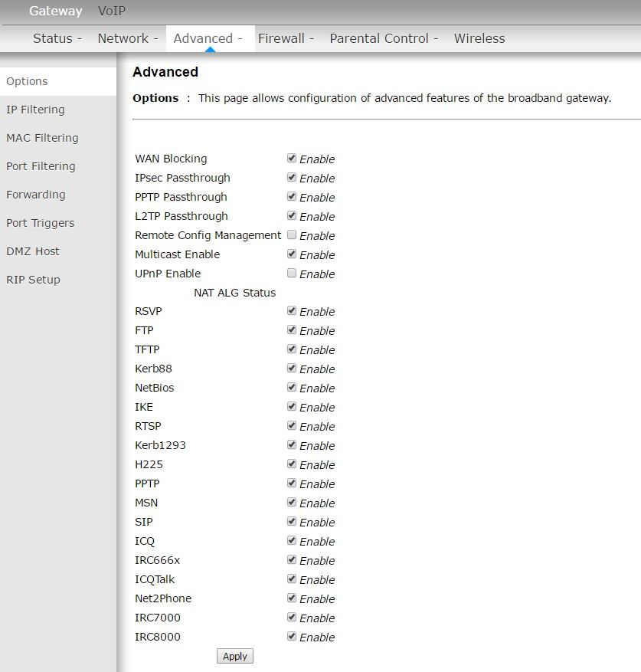Open RIP Setup page

33,280
